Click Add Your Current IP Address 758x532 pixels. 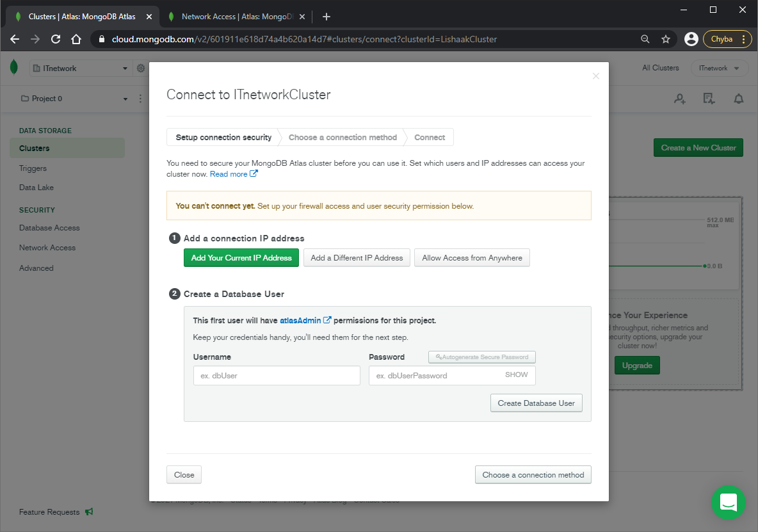pyautogui.click(x=241, y=258)
